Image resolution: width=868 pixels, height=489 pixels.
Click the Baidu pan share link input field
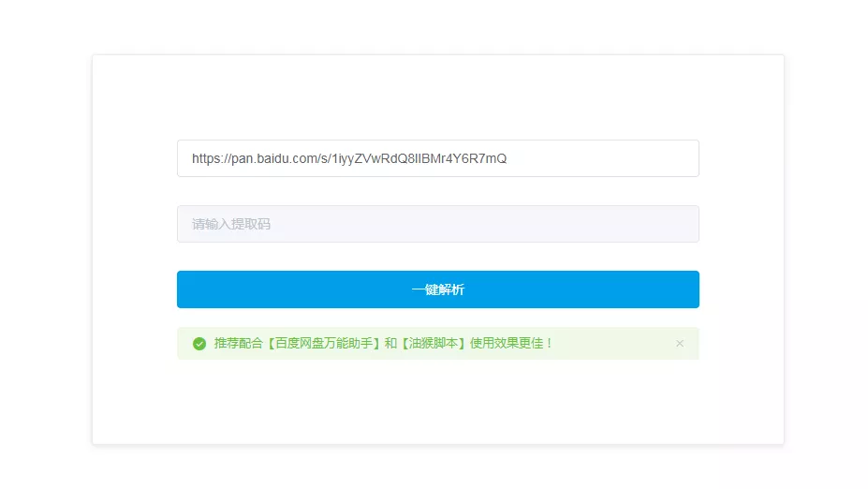point(438,158)
